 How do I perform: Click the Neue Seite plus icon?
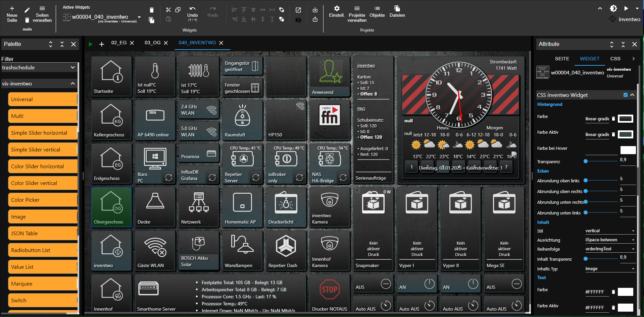[x=12, y=8]
